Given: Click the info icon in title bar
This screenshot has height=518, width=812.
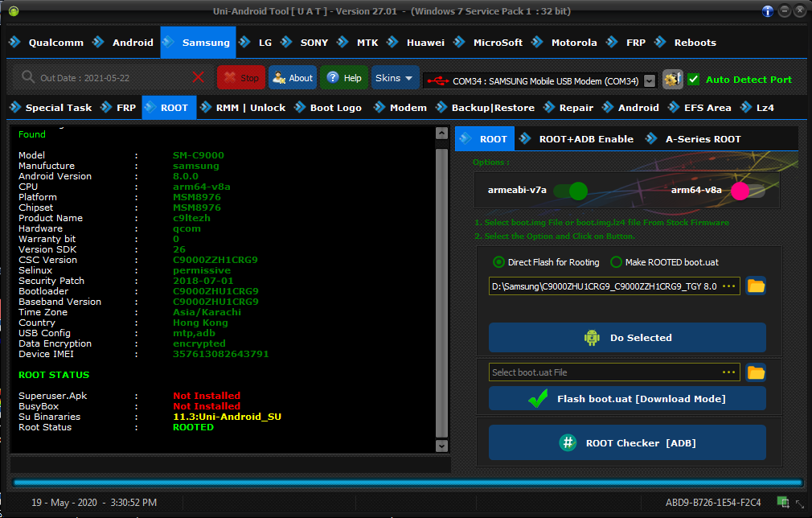Looking at the screenshot, I should 768,11.
